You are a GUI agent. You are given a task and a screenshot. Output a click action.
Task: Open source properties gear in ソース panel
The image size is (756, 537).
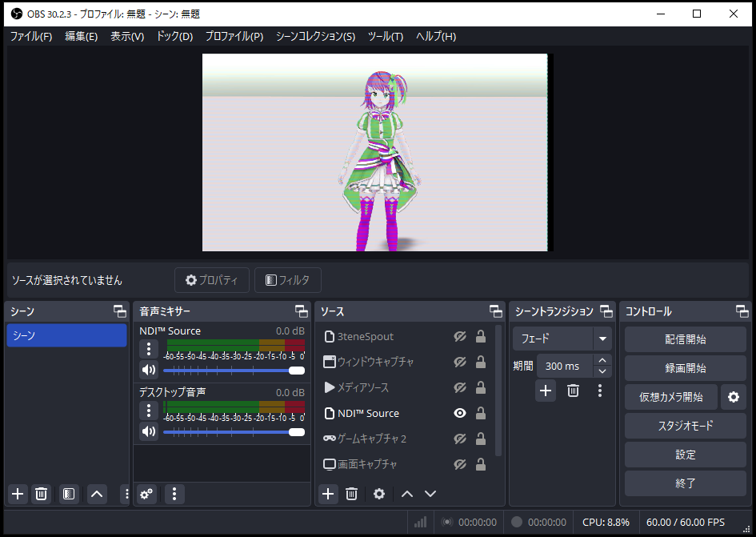click(x=379, y=494)
